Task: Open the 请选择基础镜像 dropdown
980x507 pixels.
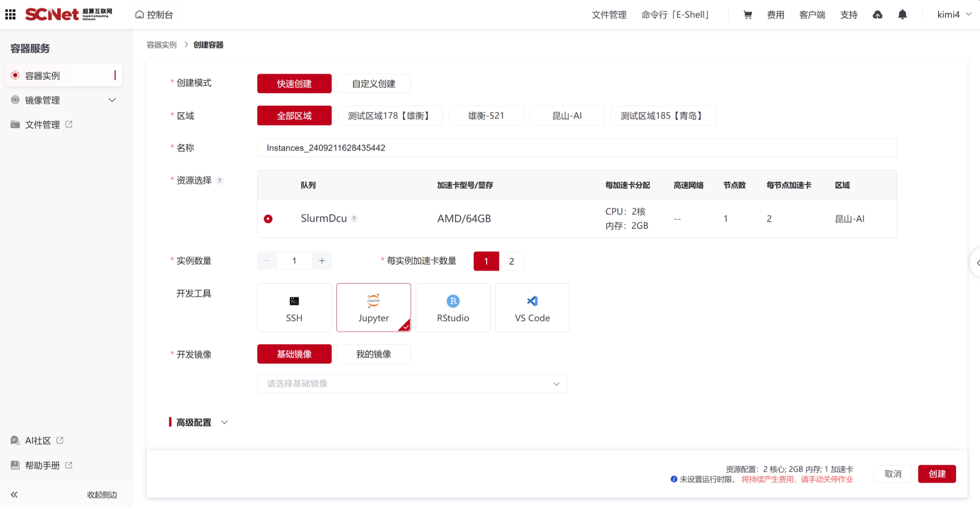Action: pos(412,384)
